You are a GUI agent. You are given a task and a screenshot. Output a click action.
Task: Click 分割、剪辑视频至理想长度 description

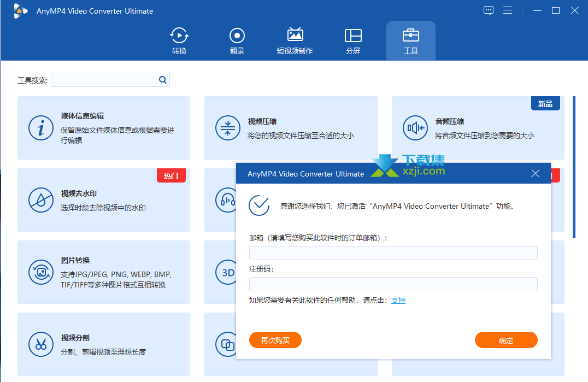103,352
